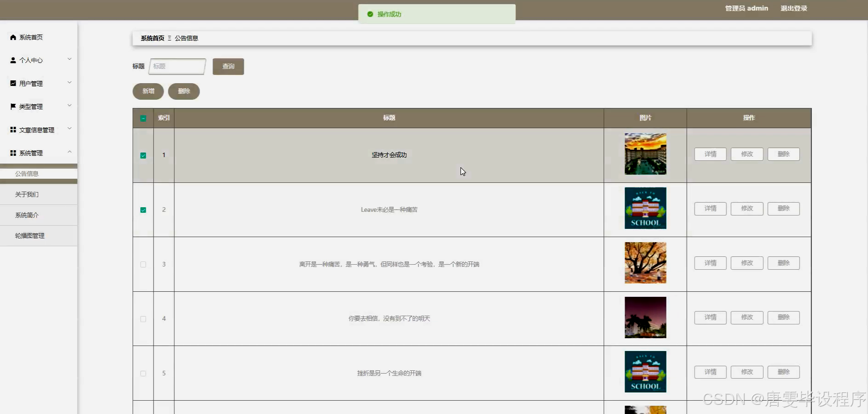Click the title text 坚持才会成功
Image resolution: width=868 pixels, height=414 pixels.
[x=389, y=155]
